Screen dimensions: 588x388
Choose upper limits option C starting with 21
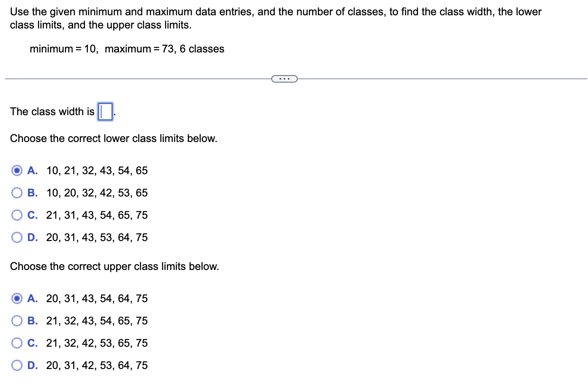[x=17, y=343]
